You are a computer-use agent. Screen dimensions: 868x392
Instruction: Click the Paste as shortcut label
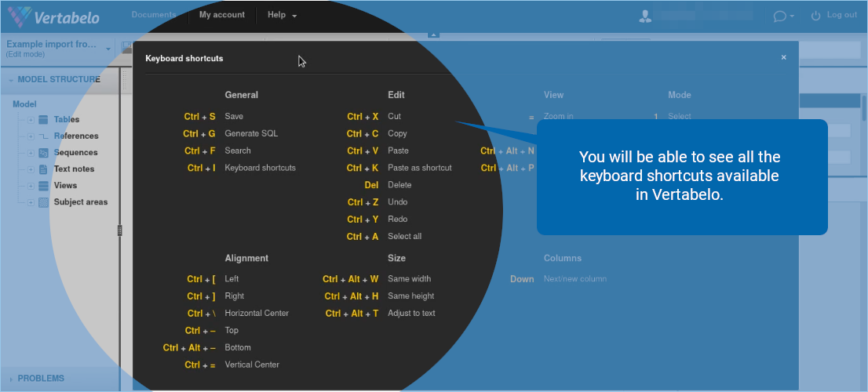coord(420,168)
